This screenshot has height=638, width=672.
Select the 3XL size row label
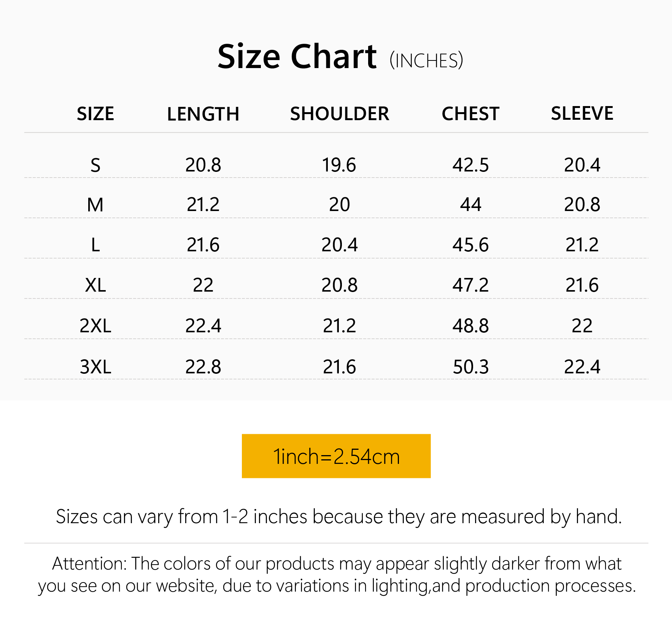click(x=95, y=367)
